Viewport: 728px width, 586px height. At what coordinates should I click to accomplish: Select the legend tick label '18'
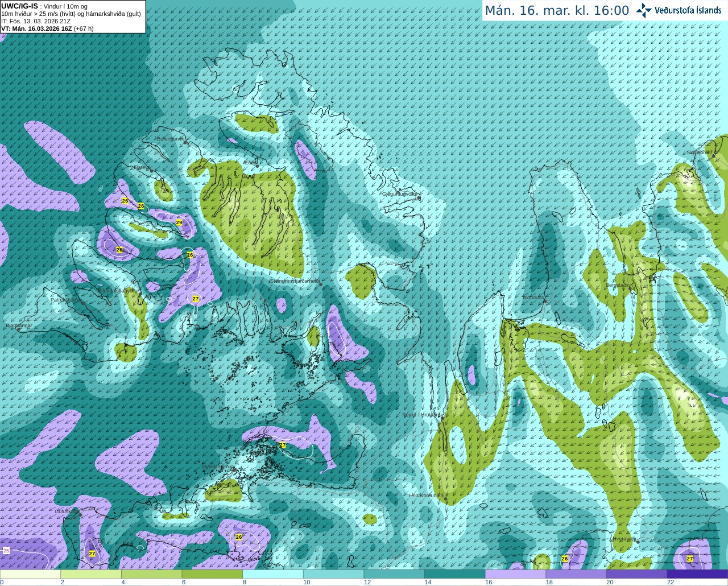[549, 582]
